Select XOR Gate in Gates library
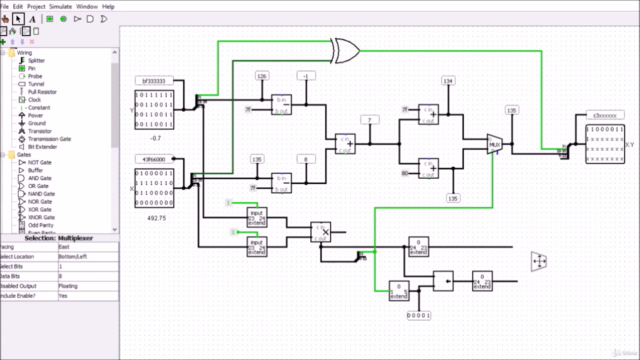This screenshot has height=360, width=640. (40, 209)
